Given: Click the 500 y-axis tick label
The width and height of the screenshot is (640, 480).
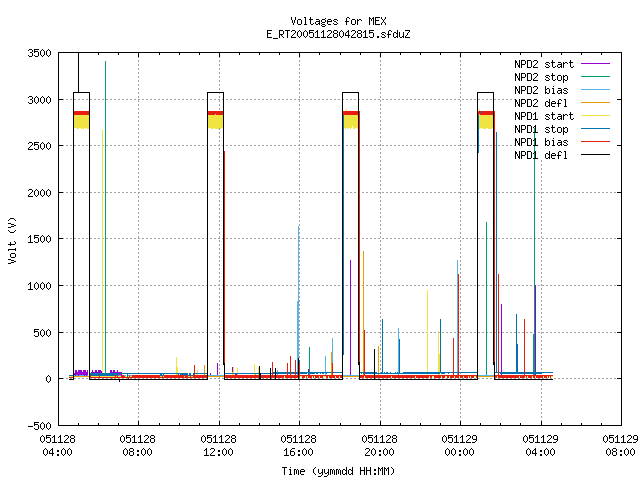Looking at the screenshot, I should (x=43, y=333).
